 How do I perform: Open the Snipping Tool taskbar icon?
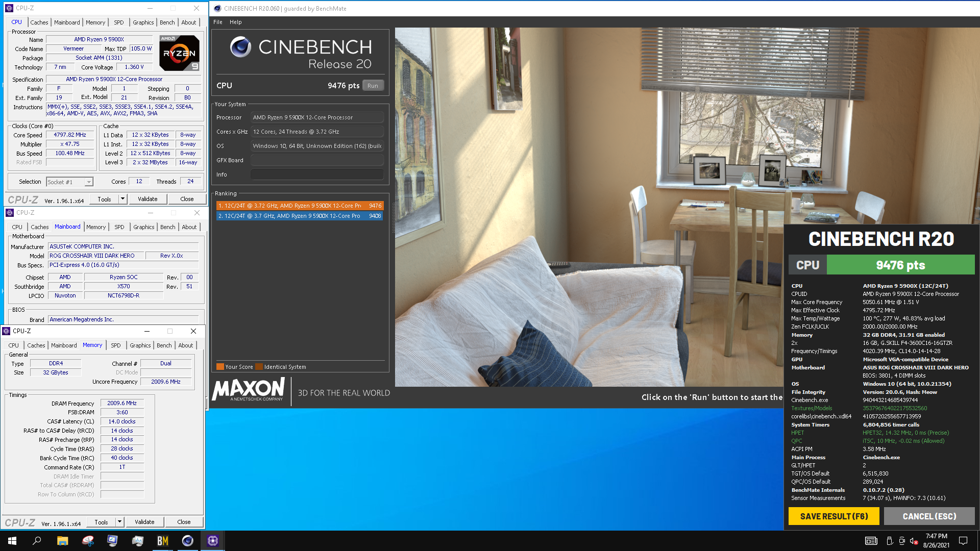click(x=88, y=541)
